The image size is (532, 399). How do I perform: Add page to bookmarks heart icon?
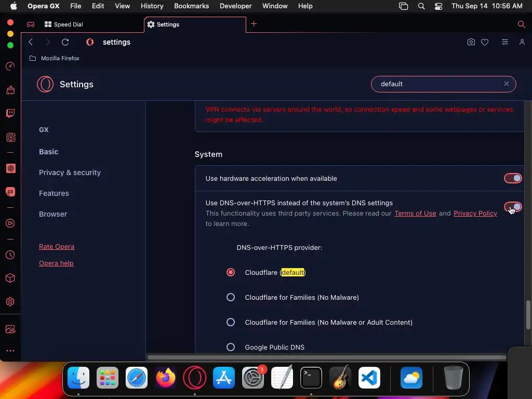pyautogui.click(x=485, y=42)
